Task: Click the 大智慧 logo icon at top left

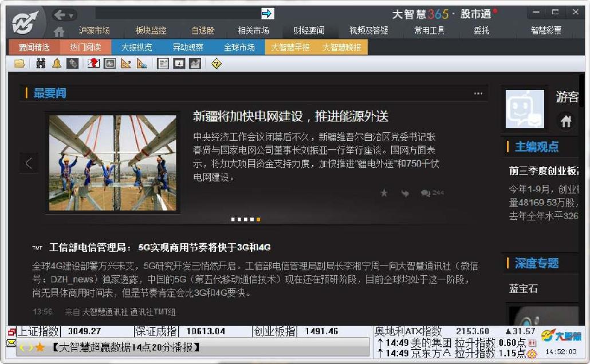Action: tap(25, 22)
